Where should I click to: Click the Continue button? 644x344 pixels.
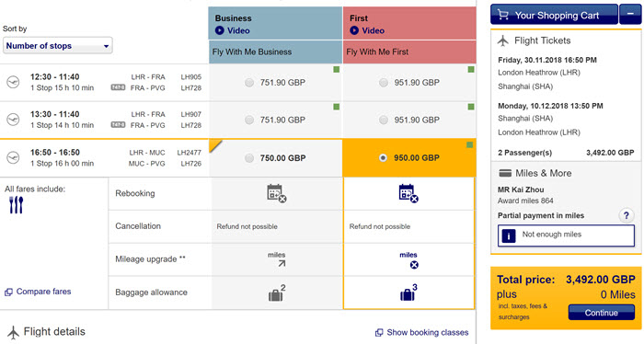point(602,313)
